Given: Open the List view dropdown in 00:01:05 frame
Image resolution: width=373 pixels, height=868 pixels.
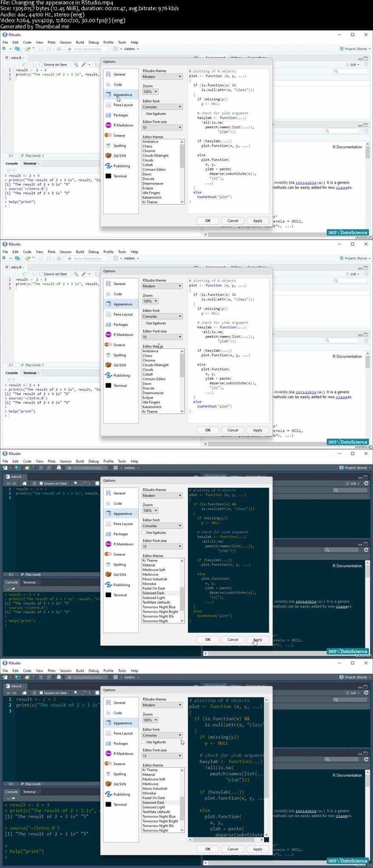Looking at the screenshot, I should [353, 483].
